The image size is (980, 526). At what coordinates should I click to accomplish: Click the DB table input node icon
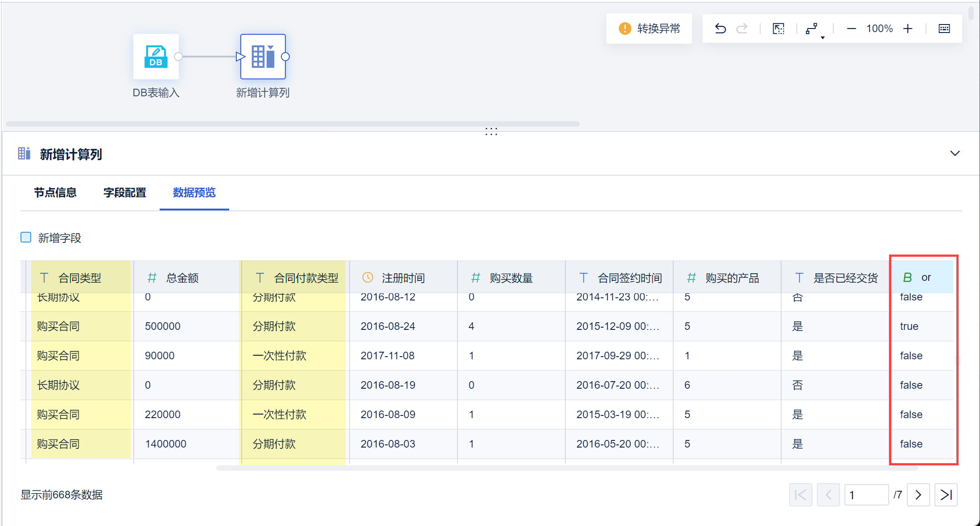pyautogui.click(x=156, y=57)
